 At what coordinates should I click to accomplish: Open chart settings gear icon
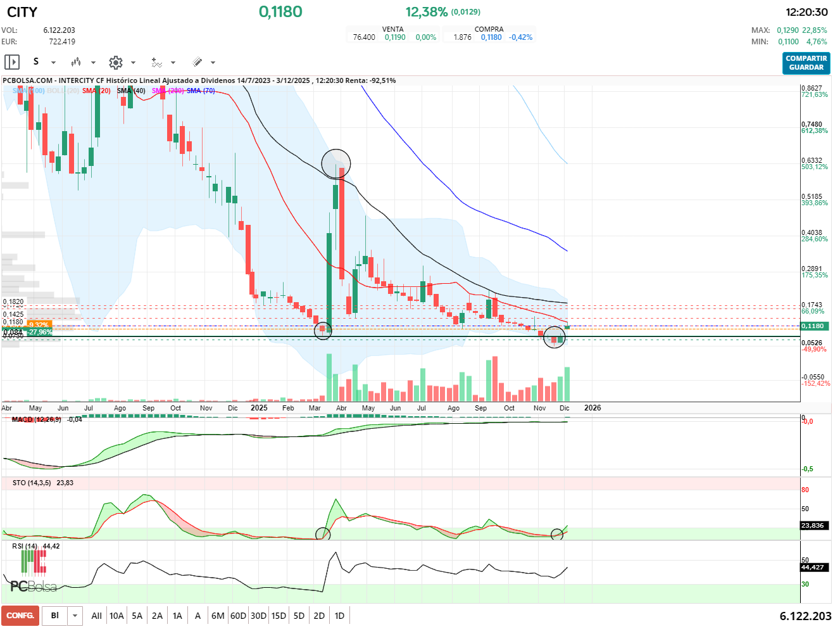pyautogui.click(x=115, y=62)
